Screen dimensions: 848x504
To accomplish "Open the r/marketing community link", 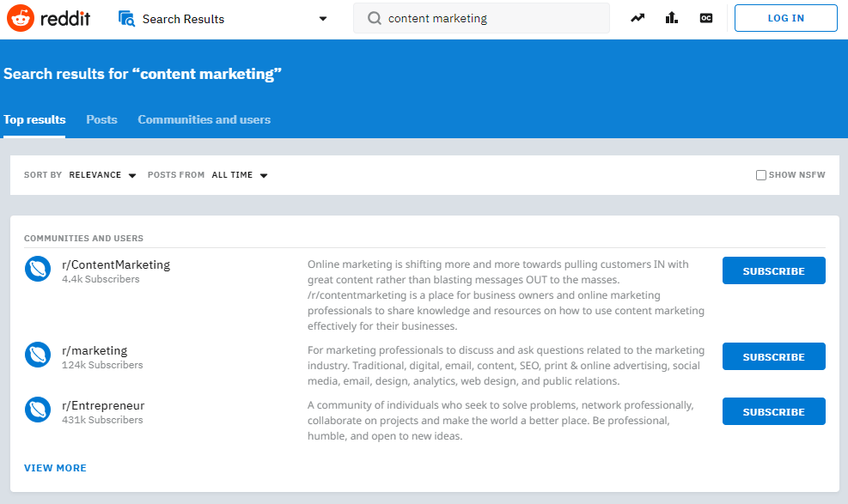I will point(95,350).
